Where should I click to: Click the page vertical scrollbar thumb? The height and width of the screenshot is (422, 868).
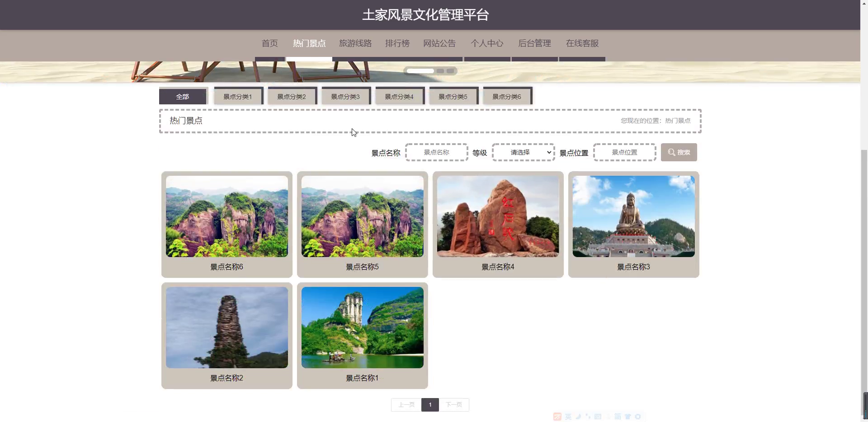[864, 283]
